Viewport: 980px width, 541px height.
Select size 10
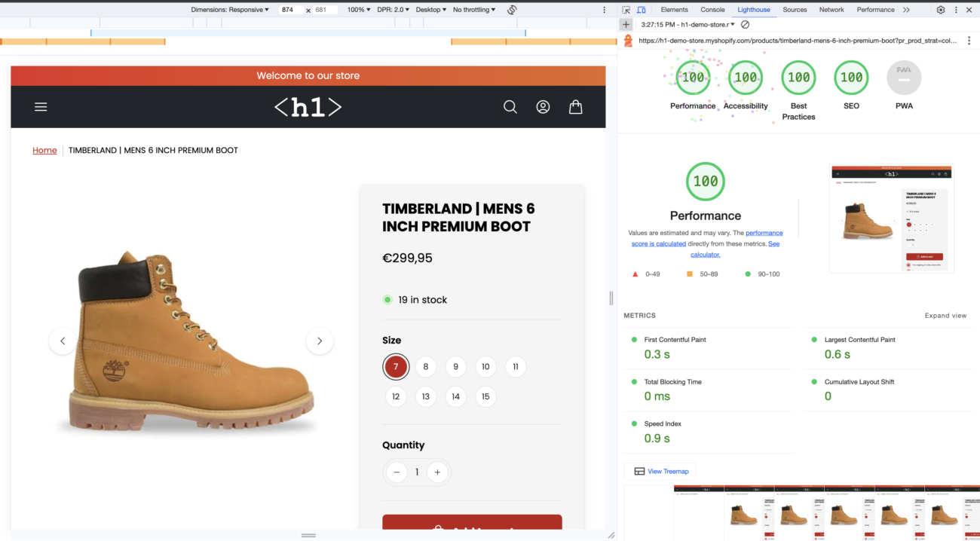coord(485,367)
